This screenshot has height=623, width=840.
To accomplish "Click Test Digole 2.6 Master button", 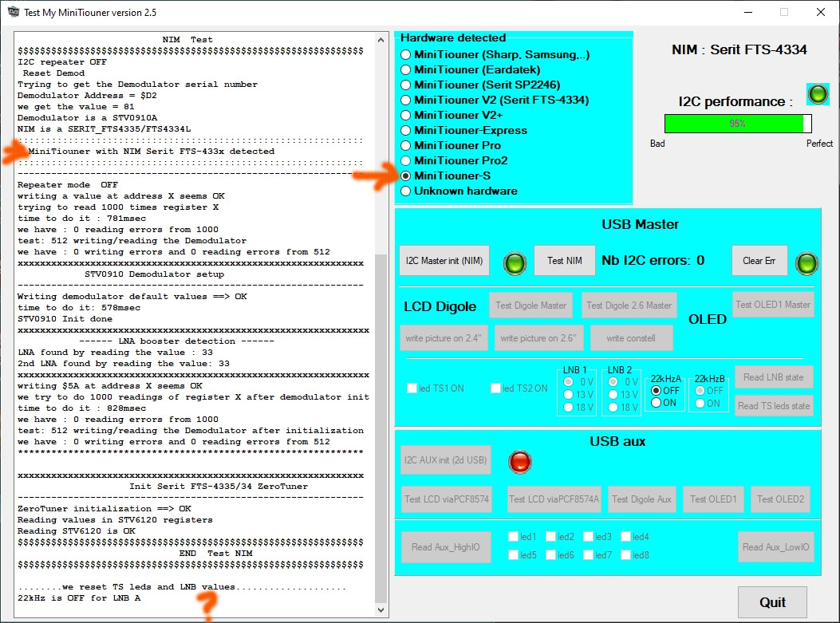I will [x=629, y=305].
